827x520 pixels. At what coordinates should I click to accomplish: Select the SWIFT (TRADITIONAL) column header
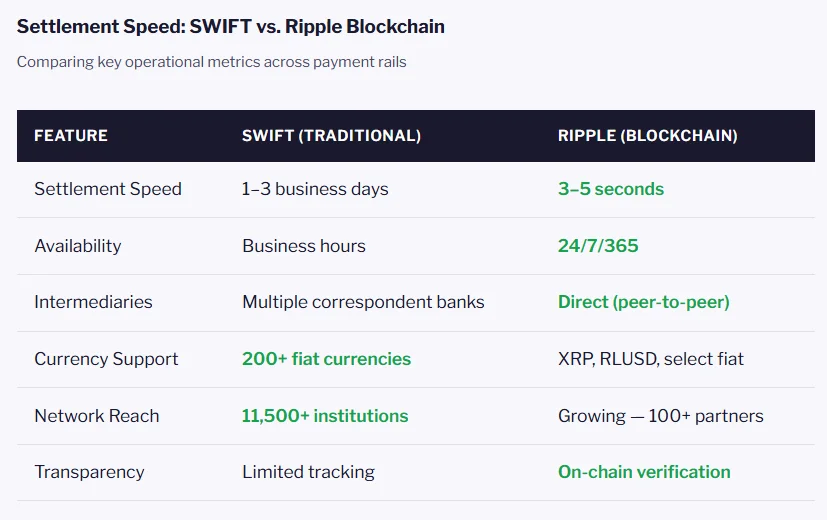coord(331,135)
